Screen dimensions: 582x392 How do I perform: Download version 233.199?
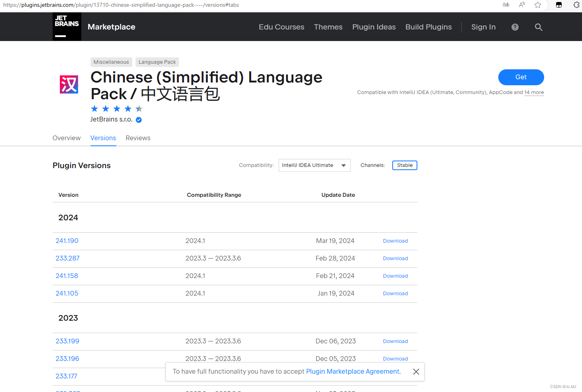[x=395, y=341]
